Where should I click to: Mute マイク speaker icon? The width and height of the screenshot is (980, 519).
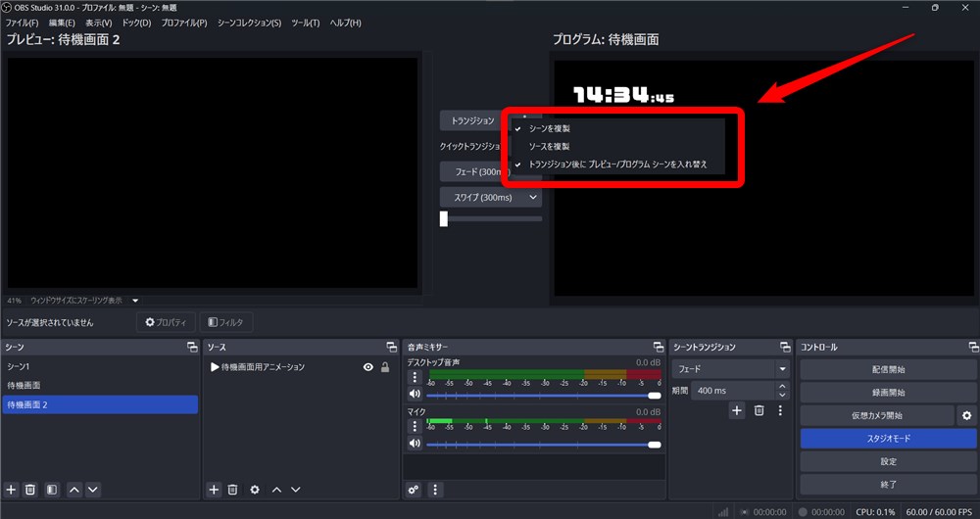[415, 444]
